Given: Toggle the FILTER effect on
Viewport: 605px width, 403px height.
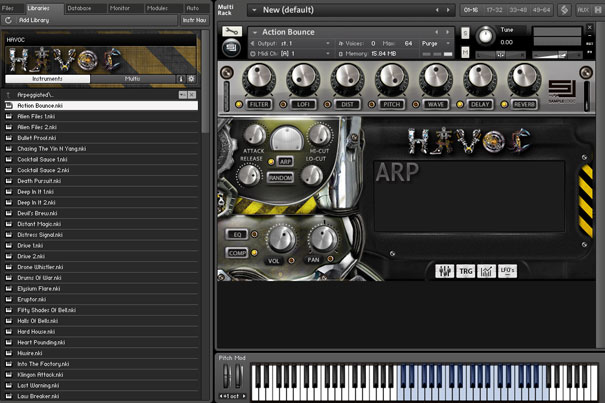Looking at the screenshot, I should [x=259, y=103].
